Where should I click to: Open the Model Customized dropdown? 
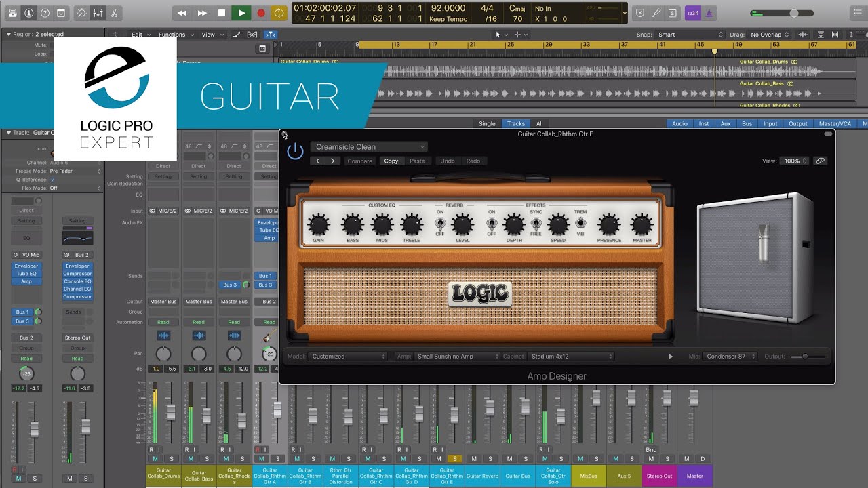point(347,356)
